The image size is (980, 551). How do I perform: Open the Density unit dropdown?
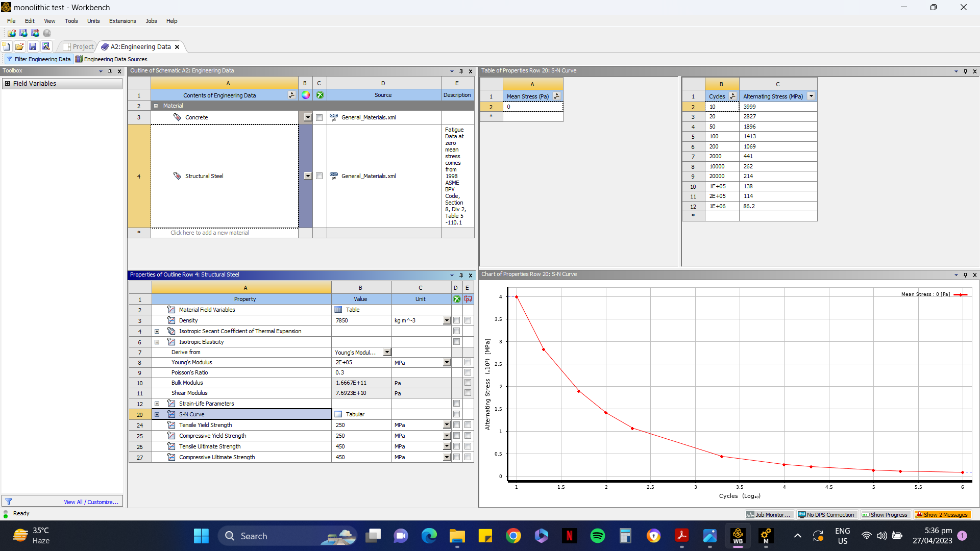(447, 320)
